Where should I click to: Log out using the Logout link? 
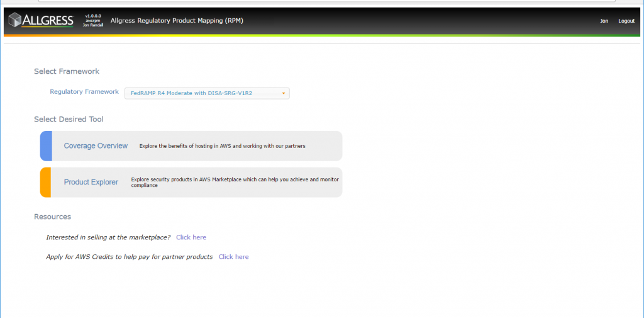tap(626, 21)
